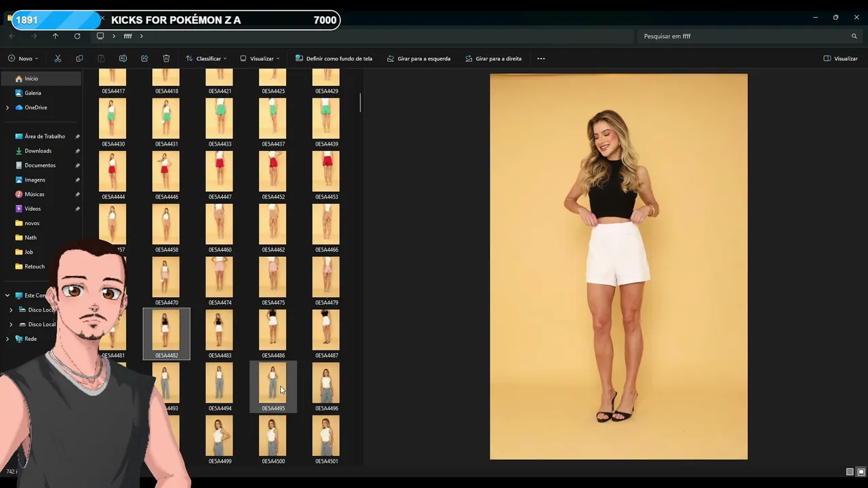Select thumbnail 0E5A4482
The image size is (868, 488).
(166, 333)
